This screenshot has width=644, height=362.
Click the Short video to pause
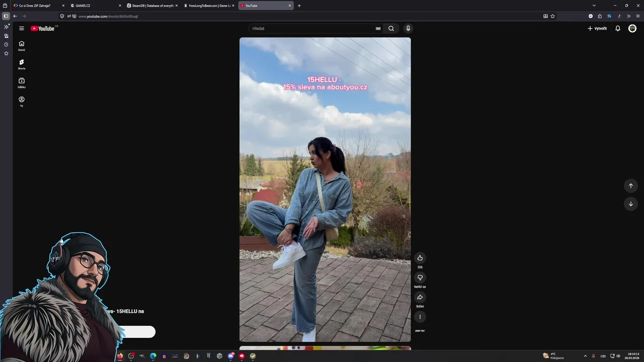(x=325, y=190)
